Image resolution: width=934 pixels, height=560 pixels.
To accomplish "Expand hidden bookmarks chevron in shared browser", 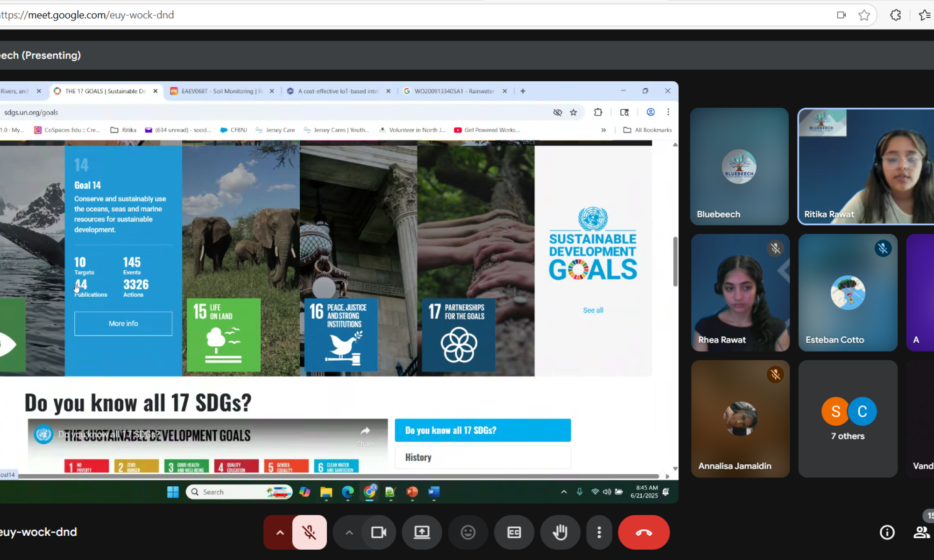I will (x=604, y=130).
